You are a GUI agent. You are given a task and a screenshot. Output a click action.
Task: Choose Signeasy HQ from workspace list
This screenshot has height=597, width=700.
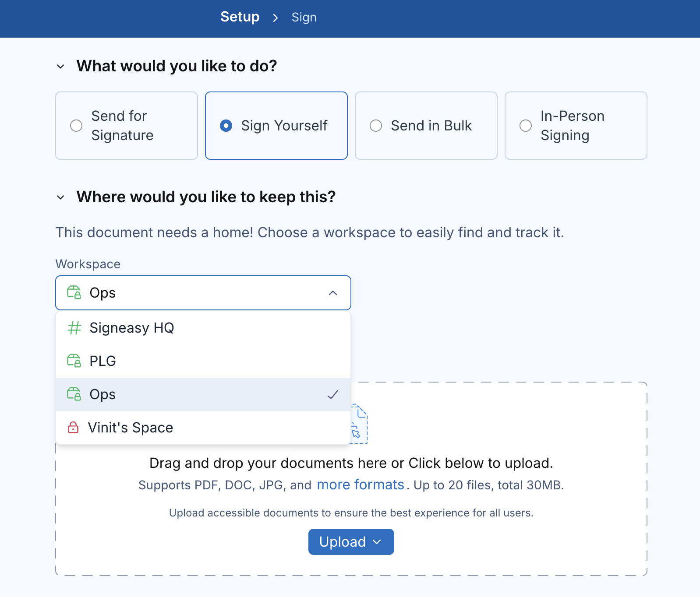tap(203, 328)
